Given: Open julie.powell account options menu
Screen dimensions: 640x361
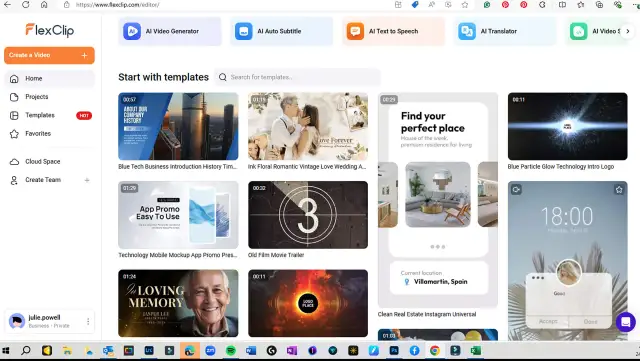Looking at the screenshot, I should click(x=88, y=322).
